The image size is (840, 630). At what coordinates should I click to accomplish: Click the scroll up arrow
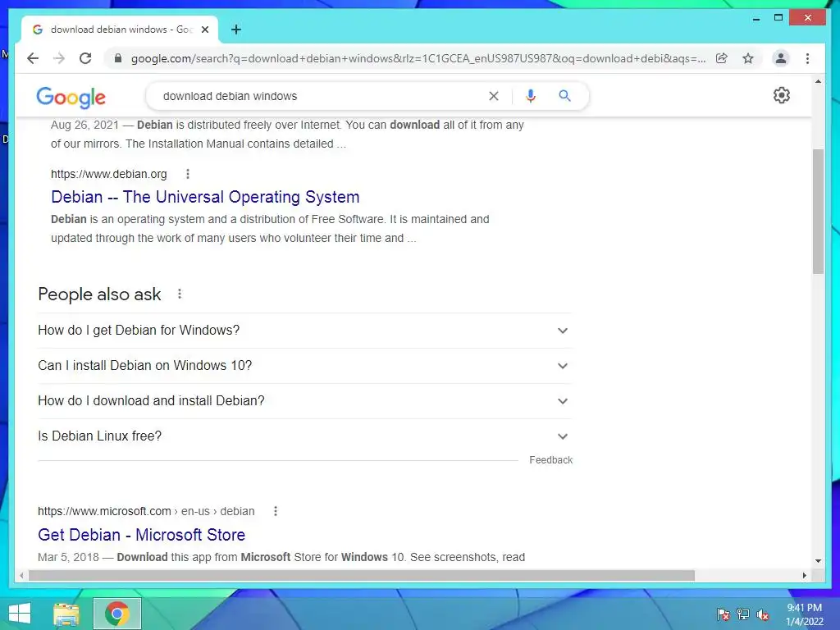tap(818, 81)
